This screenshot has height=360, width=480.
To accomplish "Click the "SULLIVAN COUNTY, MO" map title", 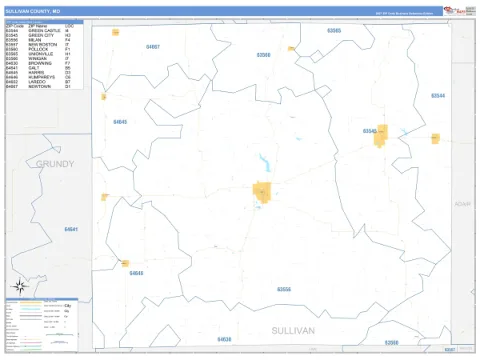I will click(33, 11).
